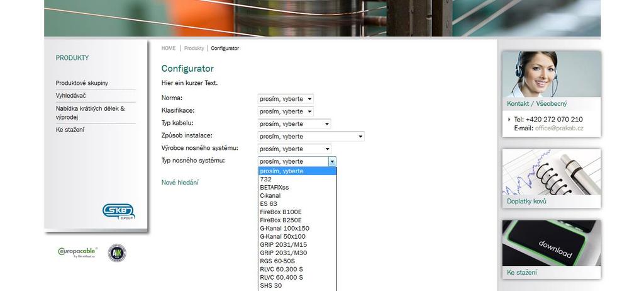This screenshot has width=644, height=291.
Task: Expand the Způsob instalace dropdown
Action: (x=311, y=136)
